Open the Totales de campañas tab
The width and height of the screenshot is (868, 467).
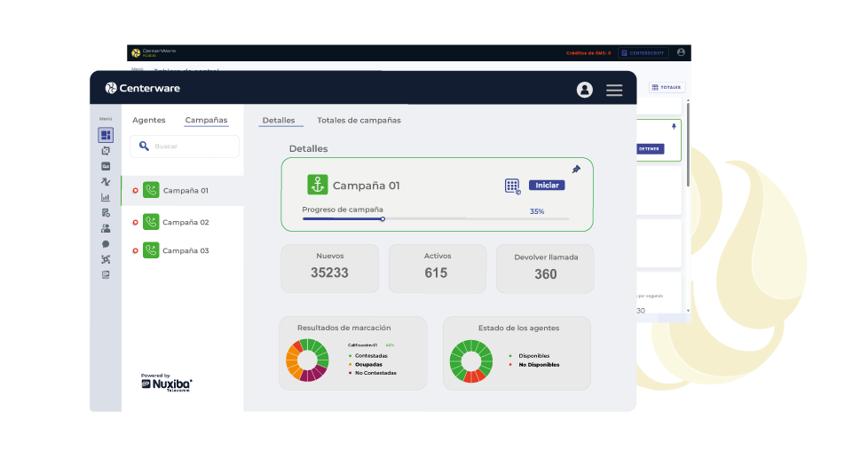coord(359,120)
